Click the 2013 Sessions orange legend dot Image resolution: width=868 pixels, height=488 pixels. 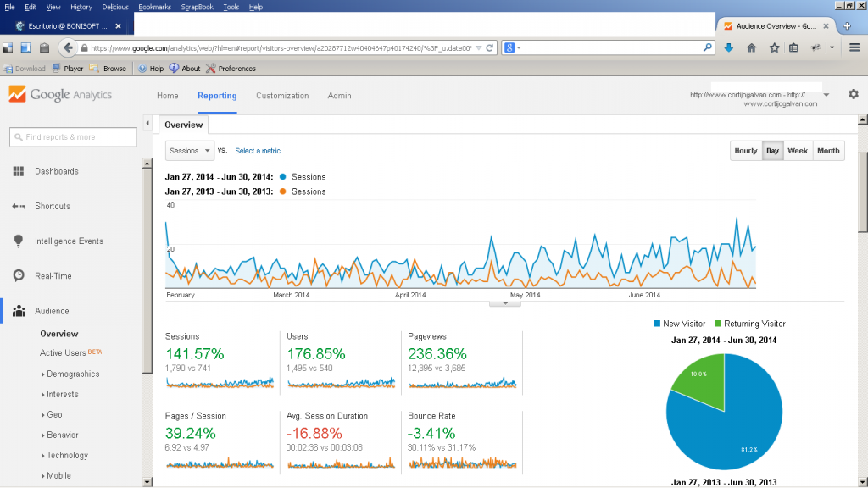pyautogui.click(x=283, y=191)
